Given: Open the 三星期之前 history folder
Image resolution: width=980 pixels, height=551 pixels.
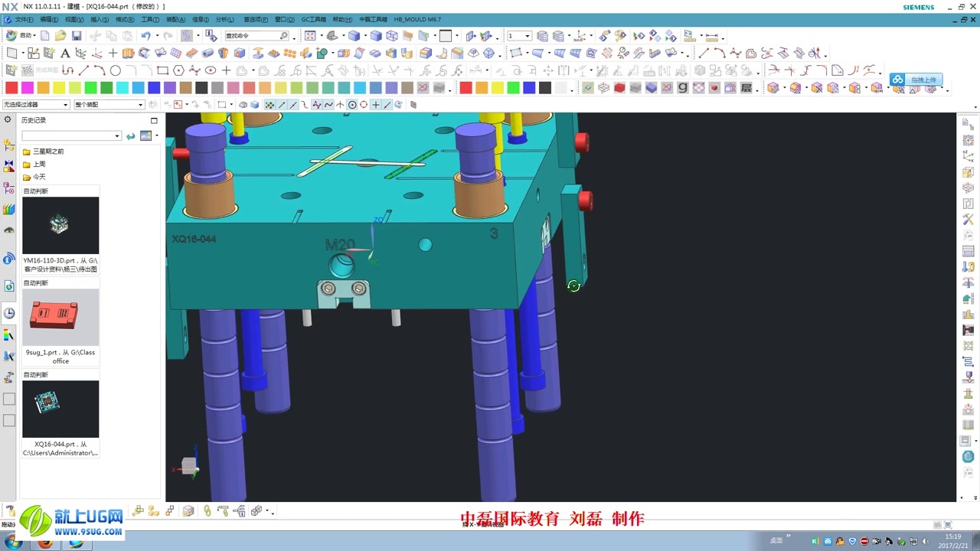Looking at the screenshot, I should tap(43, 152).
